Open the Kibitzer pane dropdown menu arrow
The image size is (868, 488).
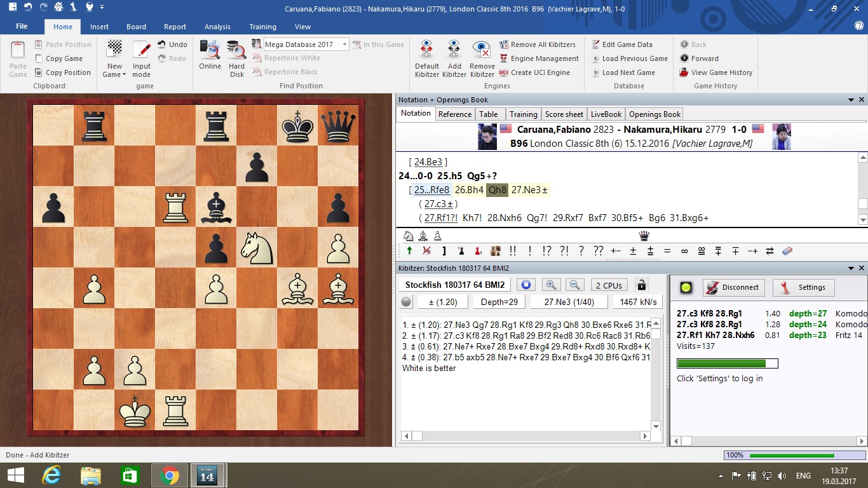pos(851,268)
